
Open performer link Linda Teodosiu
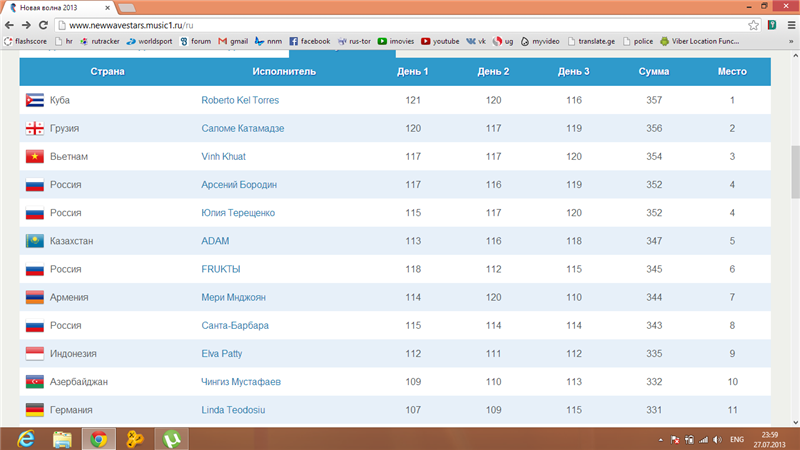click(x=233, y=410)
